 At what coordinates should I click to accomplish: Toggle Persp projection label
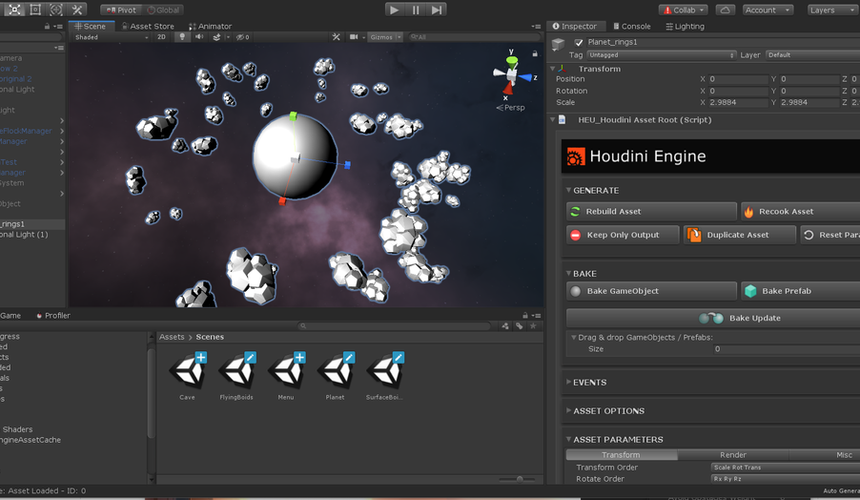tap(511, 107)
